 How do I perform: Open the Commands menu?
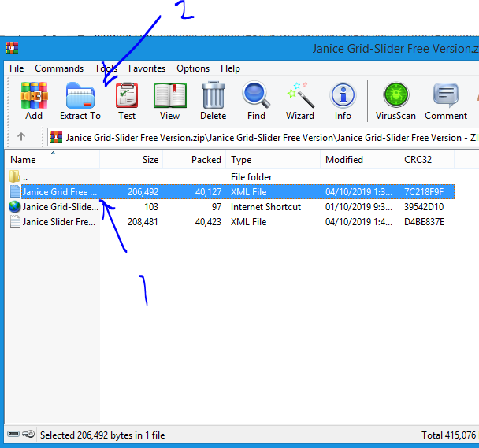click(59, 68)
